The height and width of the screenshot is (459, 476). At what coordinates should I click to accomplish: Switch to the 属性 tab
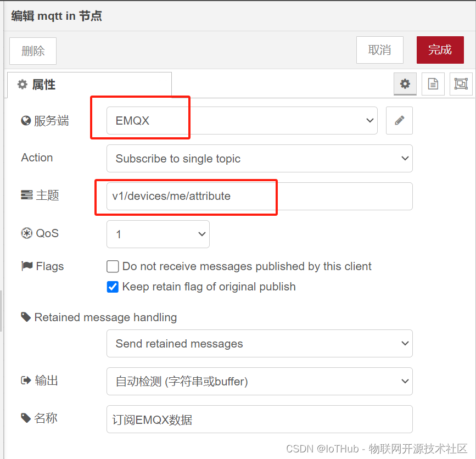click(89, 85)
